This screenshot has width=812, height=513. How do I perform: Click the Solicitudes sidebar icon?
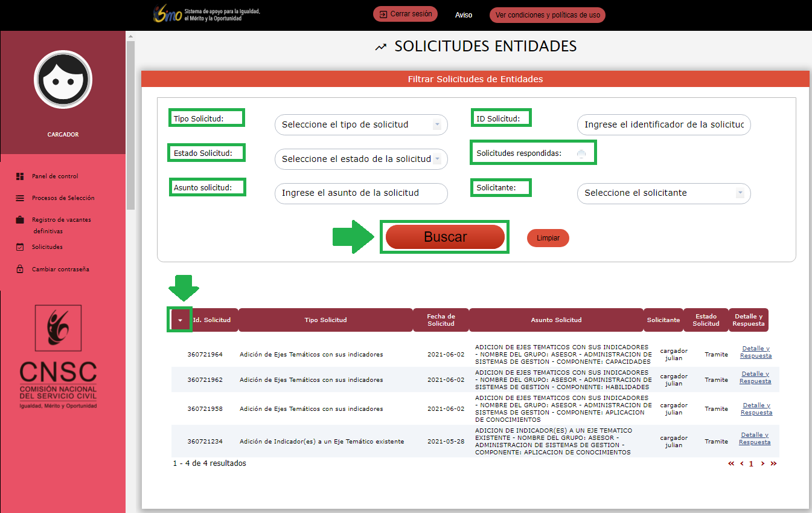20,247
